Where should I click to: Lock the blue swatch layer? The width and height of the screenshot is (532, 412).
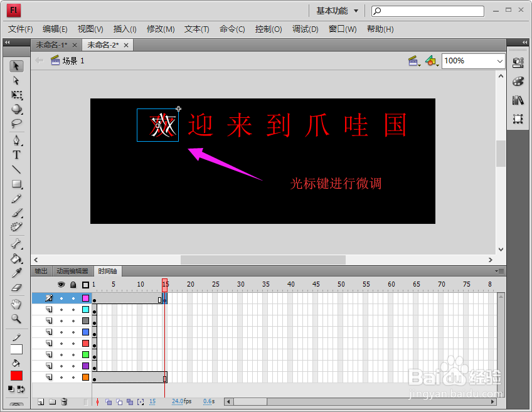(x=73, y=332)
